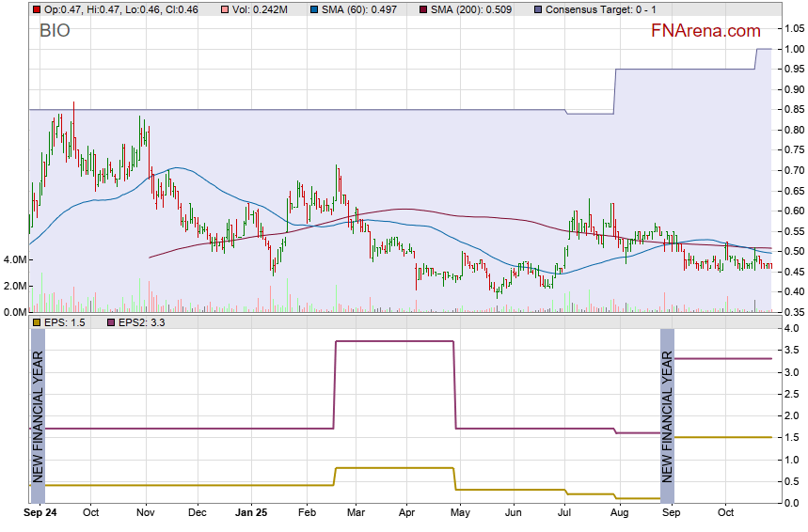
Task: Open the FNArena.com watermark link
Action: tap(705, 31)
